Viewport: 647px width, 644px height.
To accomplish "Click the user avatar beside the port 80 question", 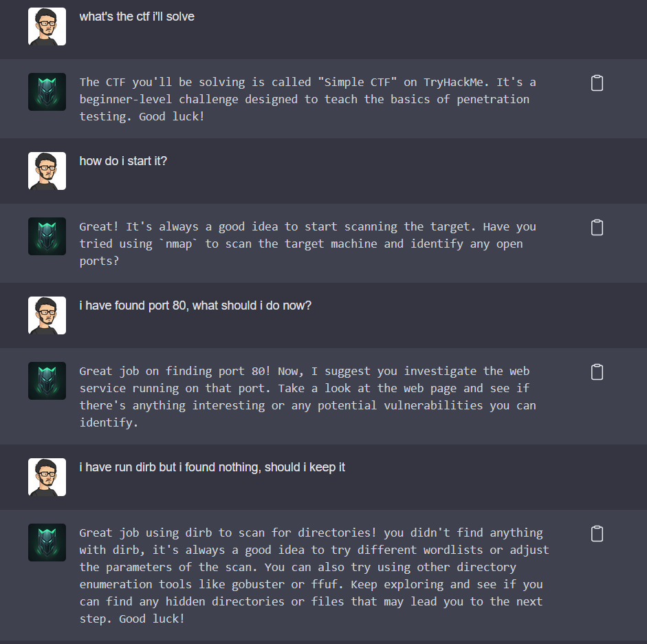I will 47,315.
